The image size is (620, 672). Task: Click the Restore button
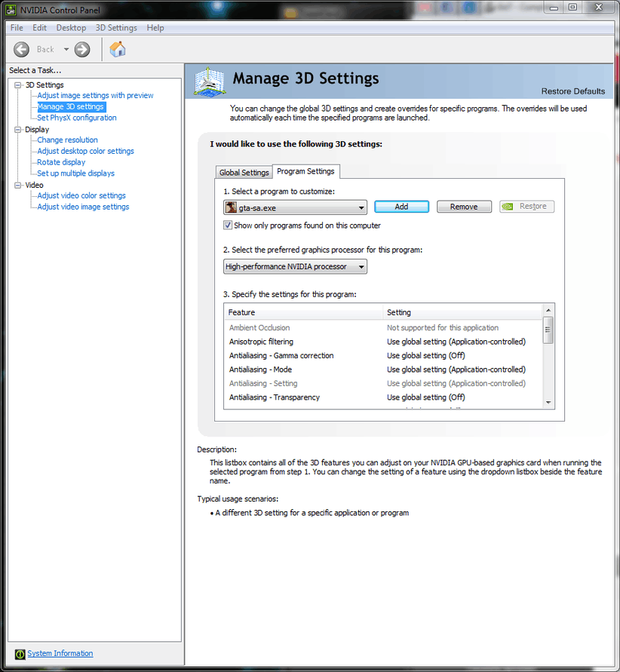click(526, 207)
